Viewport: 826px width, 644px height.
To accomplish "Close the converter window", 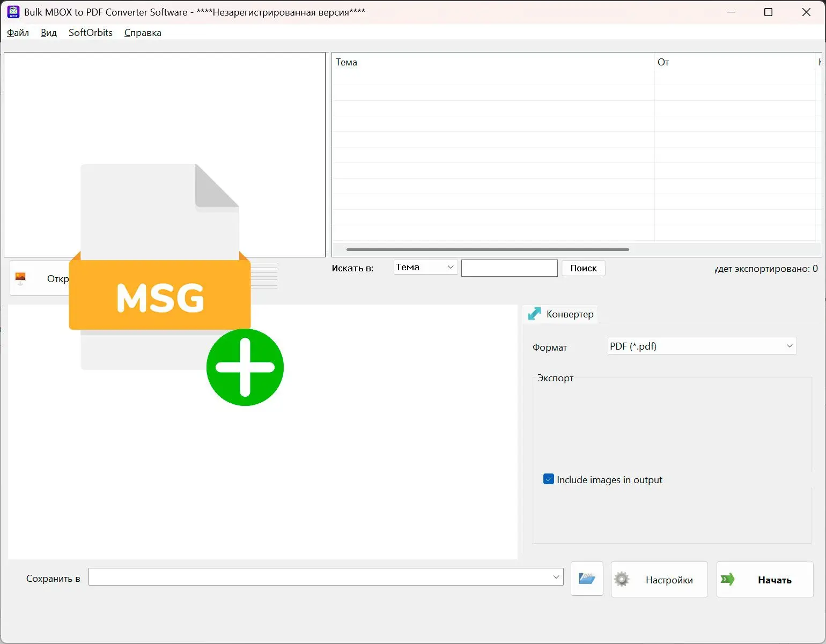I will pos(806,12).
